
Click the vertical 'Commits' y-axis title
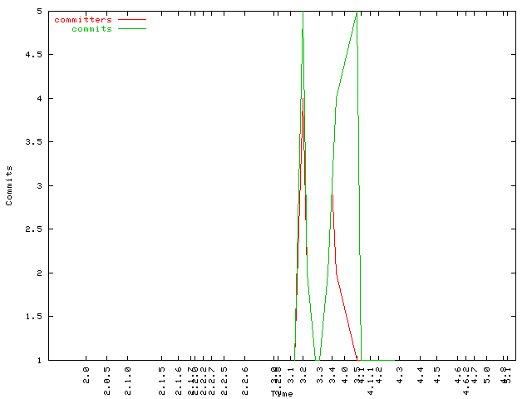click(x=9, y=185)
